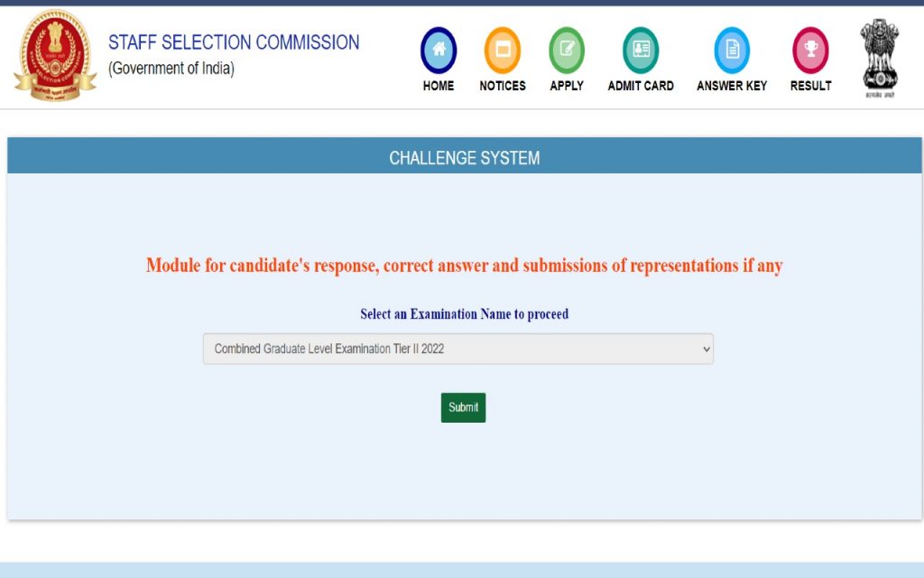924x578 pixels.
Task: Expand the Examination Name dropdown
Action: click(458, 349)
